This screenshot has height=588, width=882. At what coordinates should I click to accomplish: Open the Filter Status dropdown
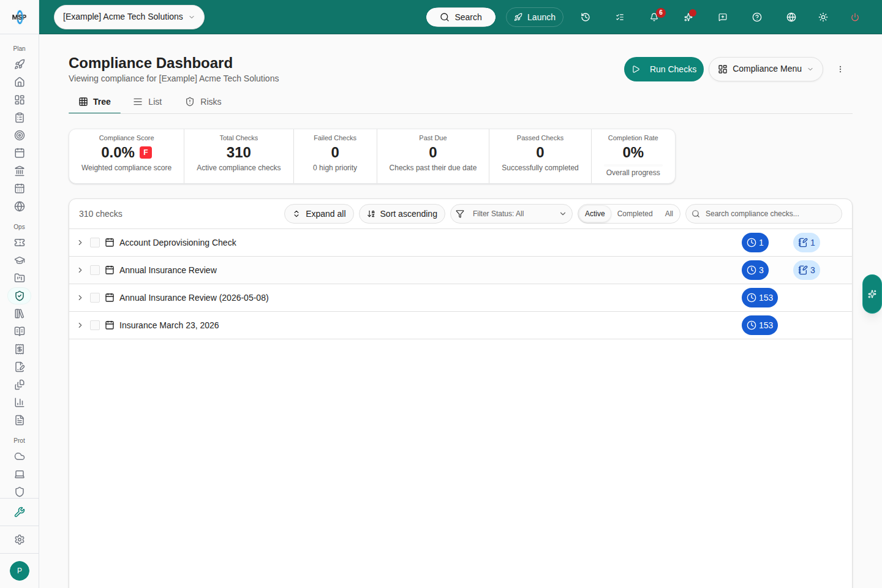tap(511, 214)
